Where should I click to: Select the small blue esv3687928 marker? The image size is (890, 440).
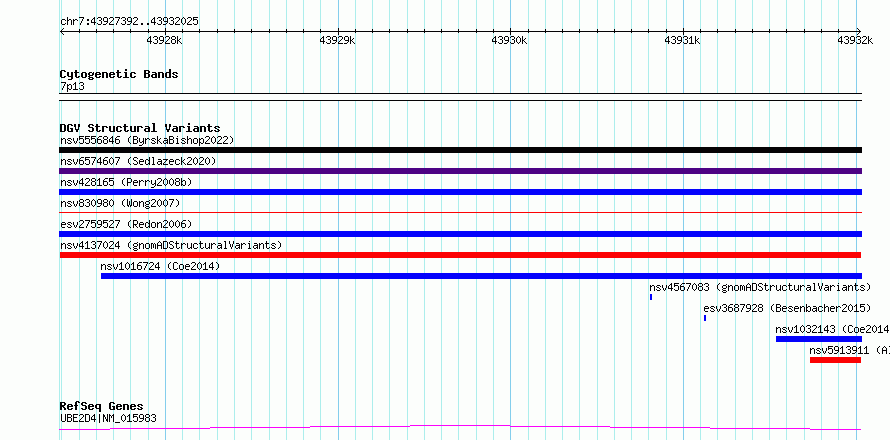[705, 318]
